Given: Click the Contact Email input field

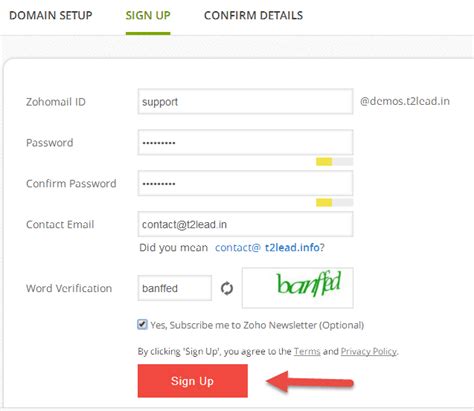Looking at the screenshot, I should (245, 224).
